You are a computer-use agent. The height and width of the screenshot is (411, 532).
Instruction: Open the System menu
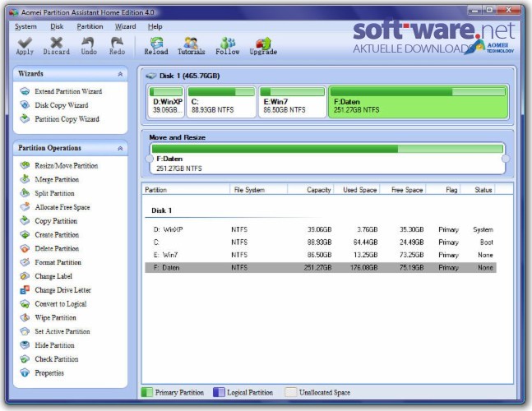coord(25,26)
